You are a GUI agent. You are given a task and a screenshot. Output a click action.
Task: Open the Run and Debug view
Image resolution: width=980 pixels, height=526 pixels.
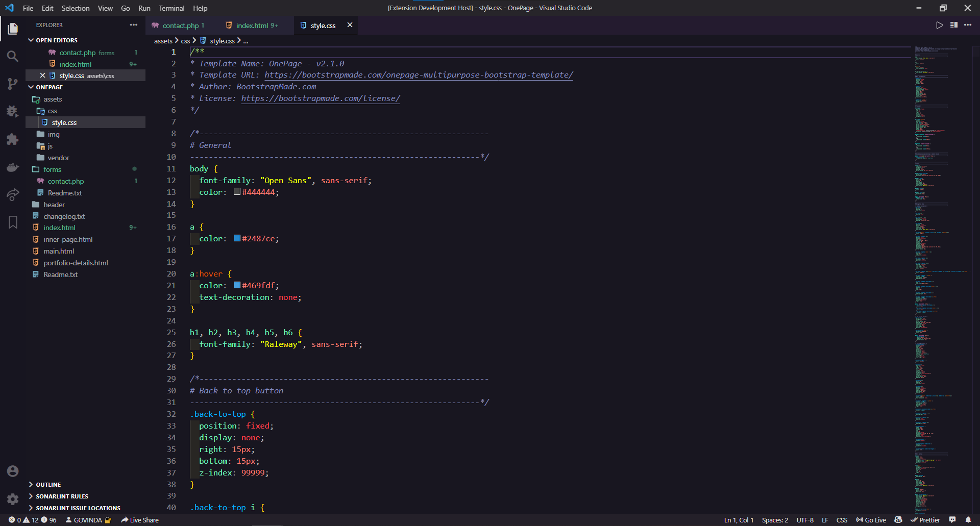[x=13, y=112]
